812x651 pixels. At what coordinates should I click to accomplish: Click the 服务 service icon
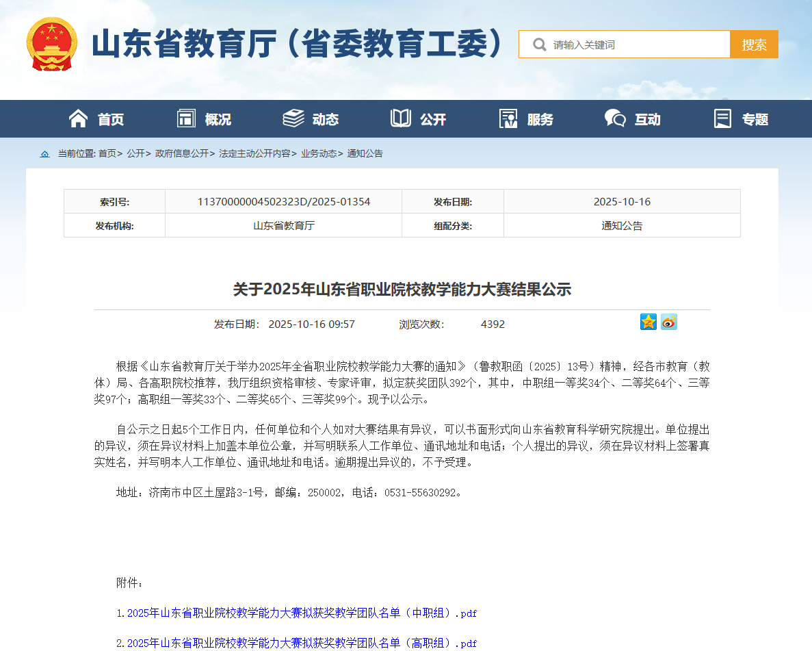pyautogui.click(x=508, y=118)
